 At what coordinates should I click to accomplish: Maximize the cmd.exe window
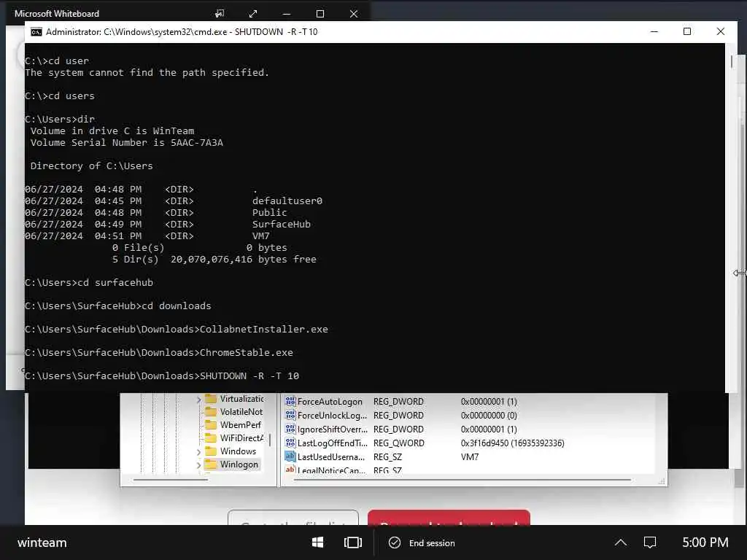pos(687,31)
